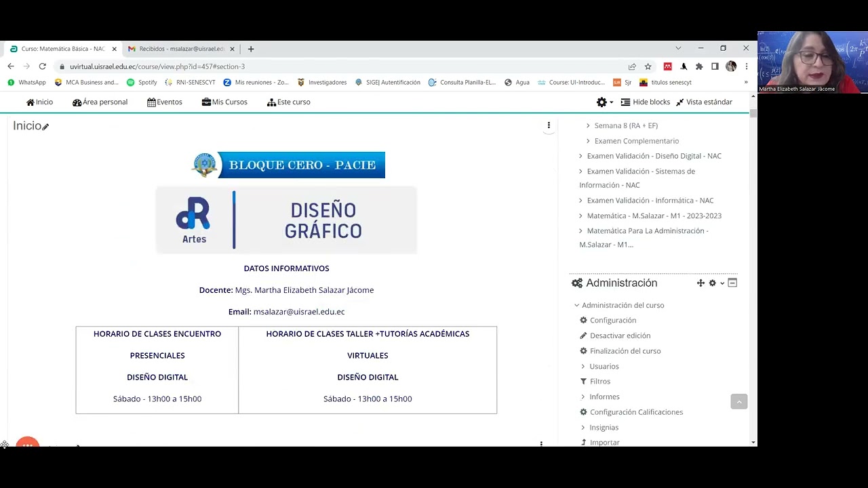Open the Consulta Planilla bookmark
Image resolution: width=868 pixels, height=488 pixels.
(x=462, y=82)
